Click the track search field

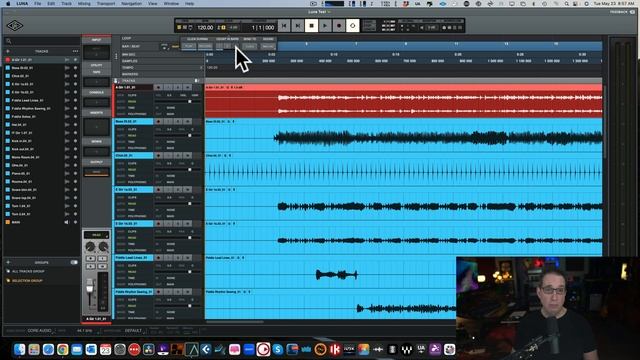click(42, 41)
